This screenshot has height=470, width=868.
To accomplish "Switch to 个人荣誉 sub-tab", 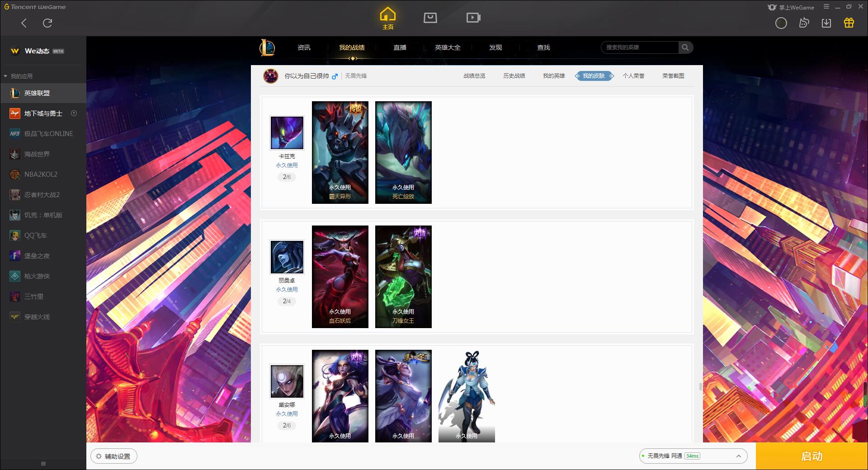I will 633,76.
